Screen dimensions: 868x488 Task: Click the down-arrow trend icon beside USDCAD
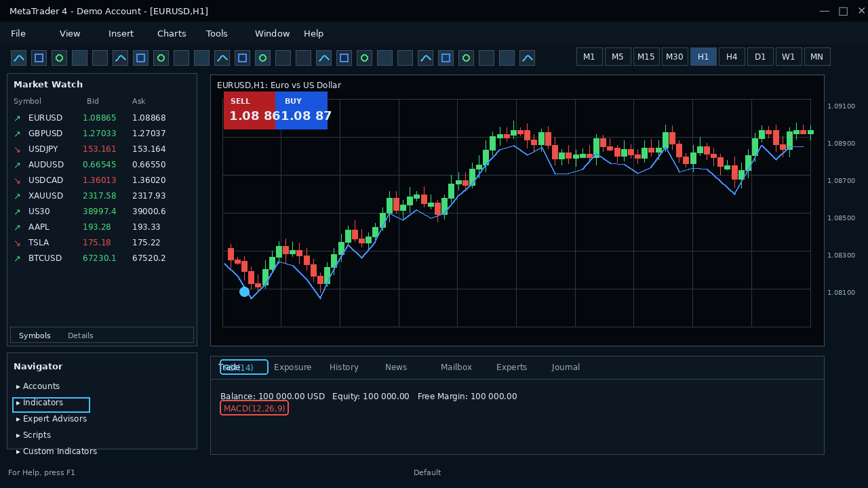17,180
